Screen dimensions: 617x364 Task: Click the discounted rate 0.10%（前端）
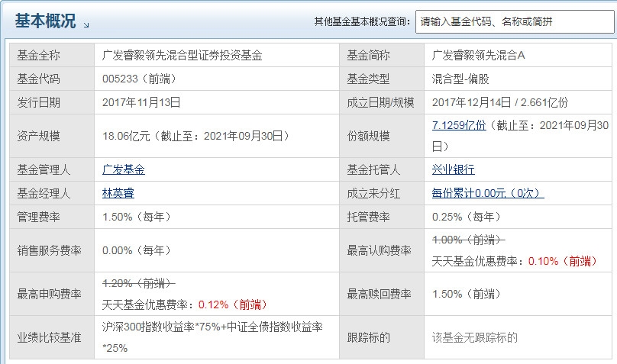[x=563, y=261]
